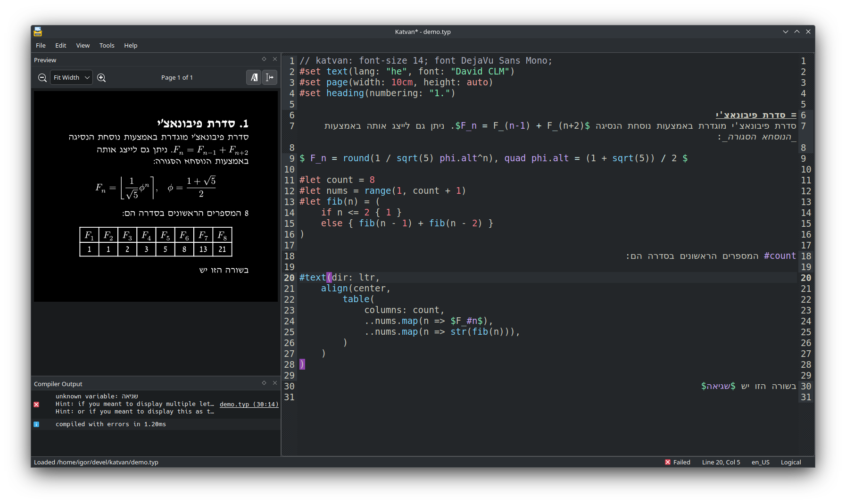The image size is (846, 504).
Task: Toggle the follow cursor button in Preview toolbar
Action: click(270, 77)
